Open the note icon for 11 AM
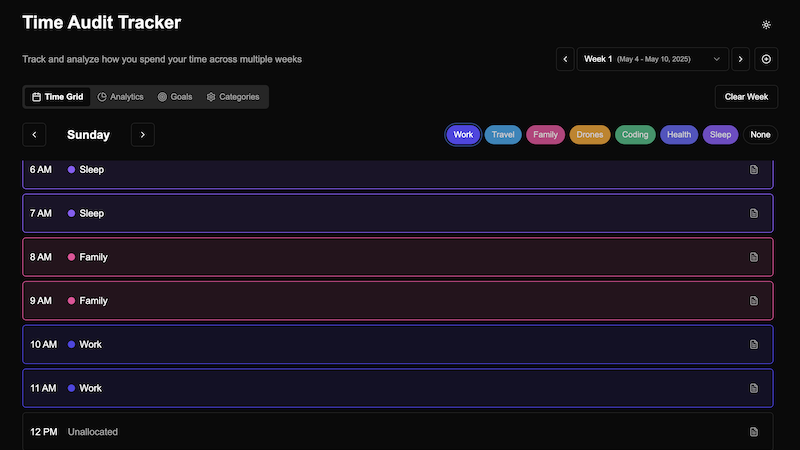Screen dimensions: 800x450 (754, 388)
